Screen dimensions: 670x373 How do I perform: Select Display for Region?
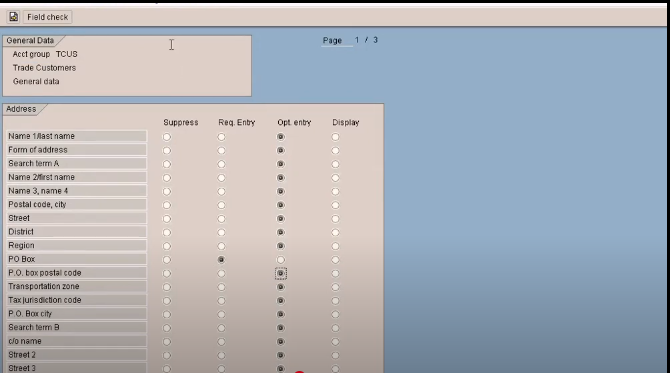click(335, 246)
